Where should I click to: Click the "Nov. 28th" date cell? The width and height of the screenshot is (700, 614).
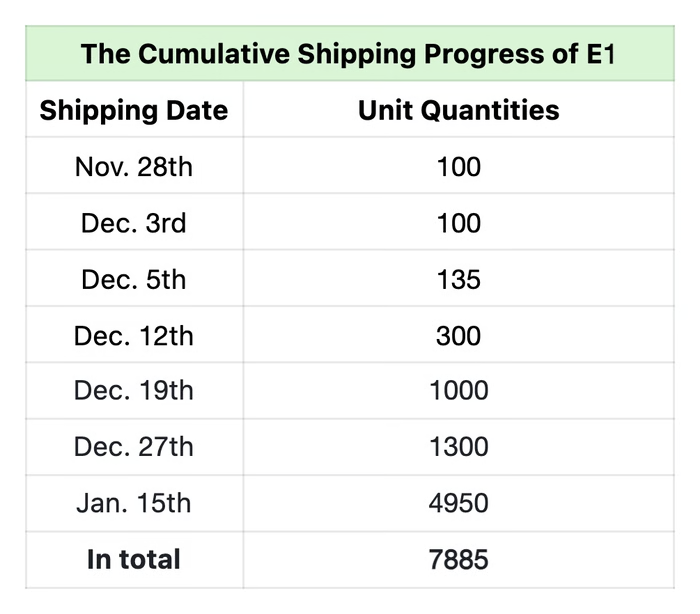coord(134,166)
